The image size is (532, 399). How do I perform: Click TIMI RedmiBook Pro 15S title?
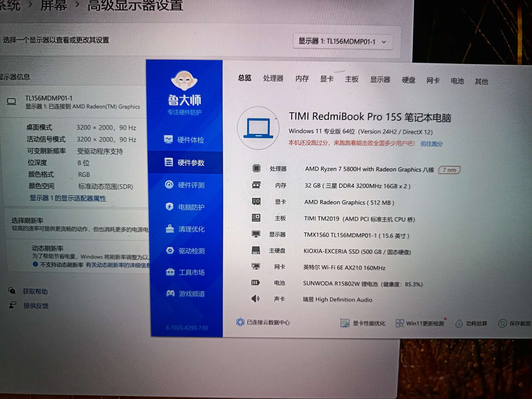pos(370,117)
